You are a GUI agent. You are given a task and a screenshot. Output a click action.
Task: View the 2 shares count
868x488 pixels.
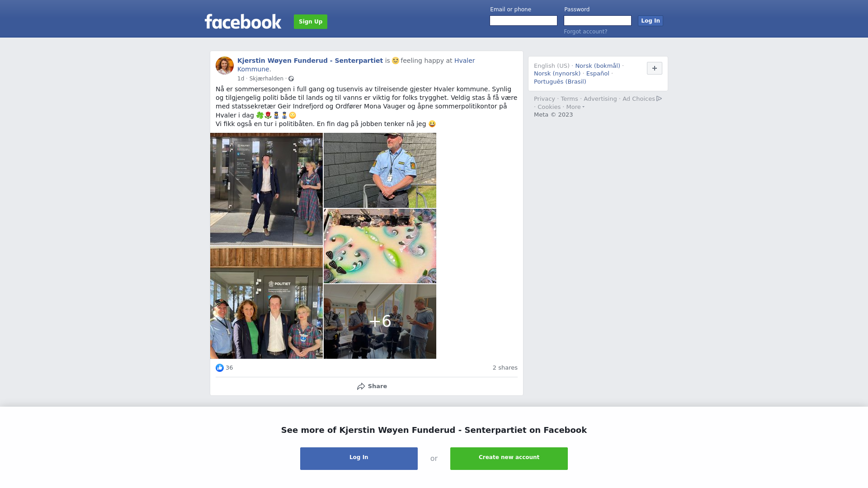(x=505, y=368)
